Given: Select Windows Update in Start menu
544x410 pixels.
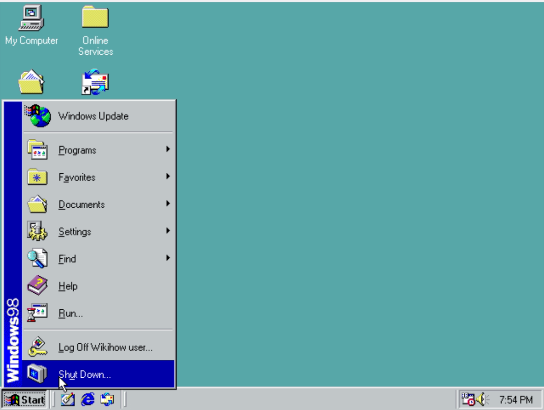Looking at the screenshot, I should point(99,116).
